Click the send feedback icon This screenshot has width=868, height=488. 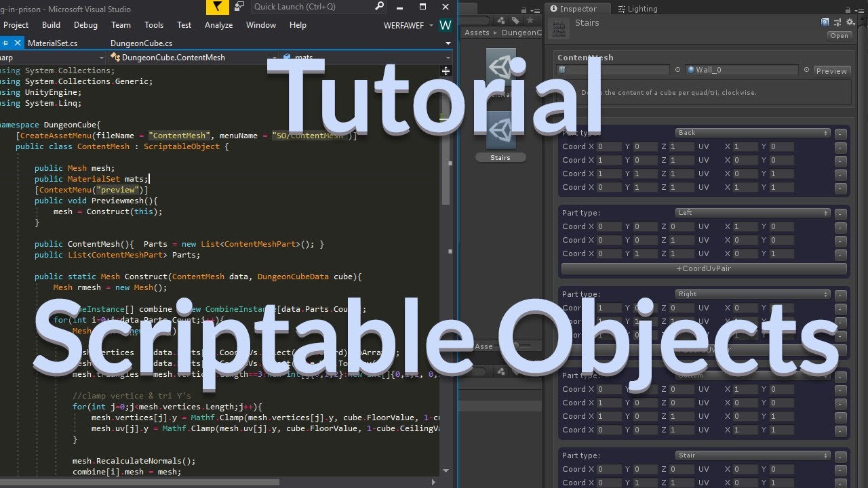coord(239,7)
